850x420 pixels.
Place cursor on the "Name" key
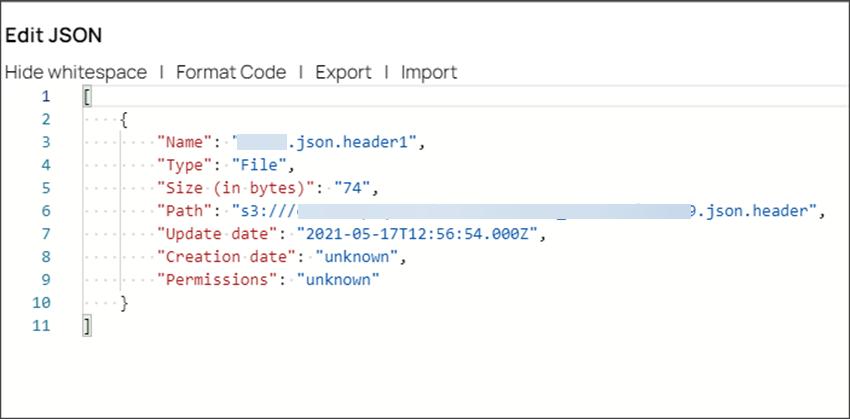185,142
